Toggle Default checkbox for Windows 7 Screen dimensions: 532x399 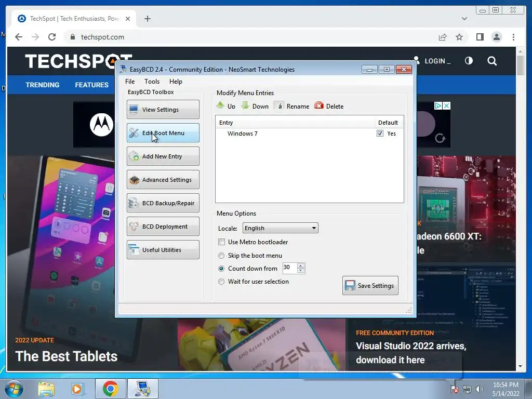[380, 134]
